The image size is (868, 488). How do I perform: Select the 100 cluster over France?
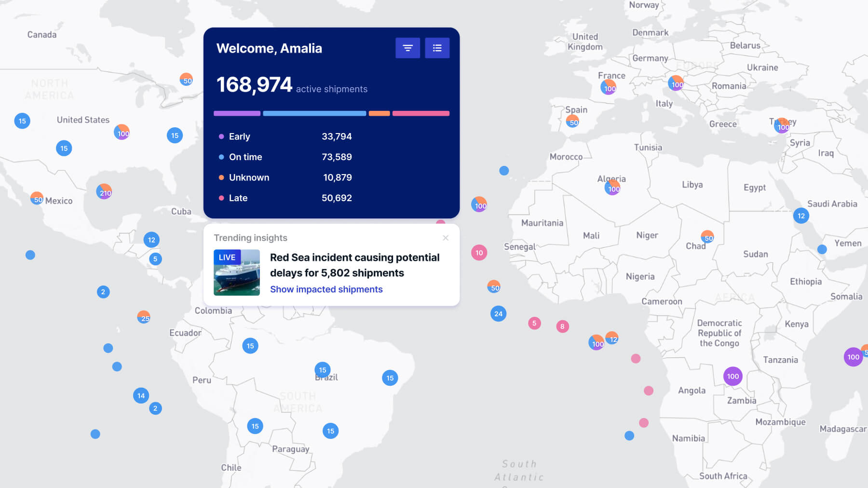tap(609, 87)
